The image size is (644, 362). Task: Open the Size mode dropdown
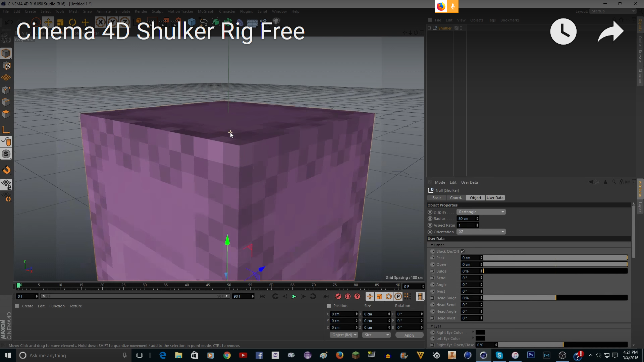[x=376, y=335]
